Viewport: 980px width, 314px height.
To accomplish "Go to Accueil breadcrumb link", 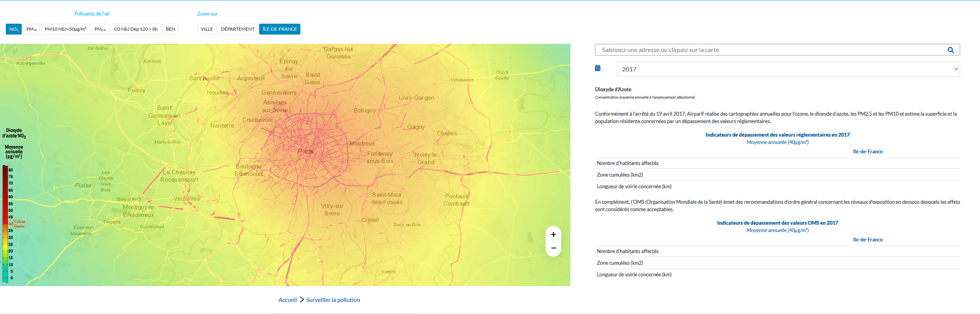I will click(x=287, y=300).
